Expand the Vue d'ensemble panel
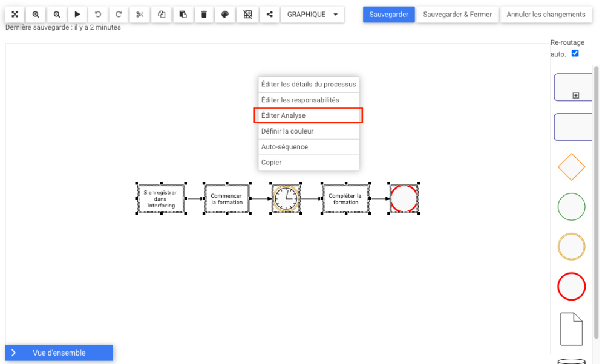This screenshot has width=605, height=364. (59, 353)
